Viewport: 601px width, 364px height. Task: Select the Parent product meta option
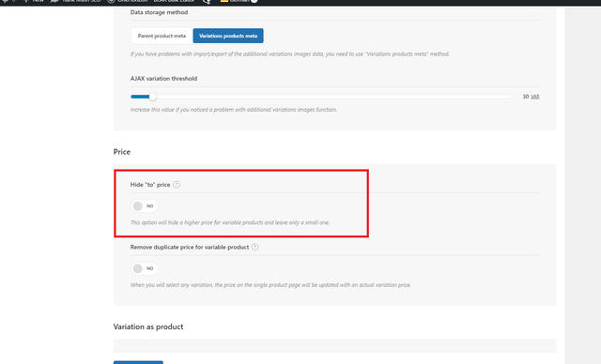pyautogui.click(x=162, y=36)
